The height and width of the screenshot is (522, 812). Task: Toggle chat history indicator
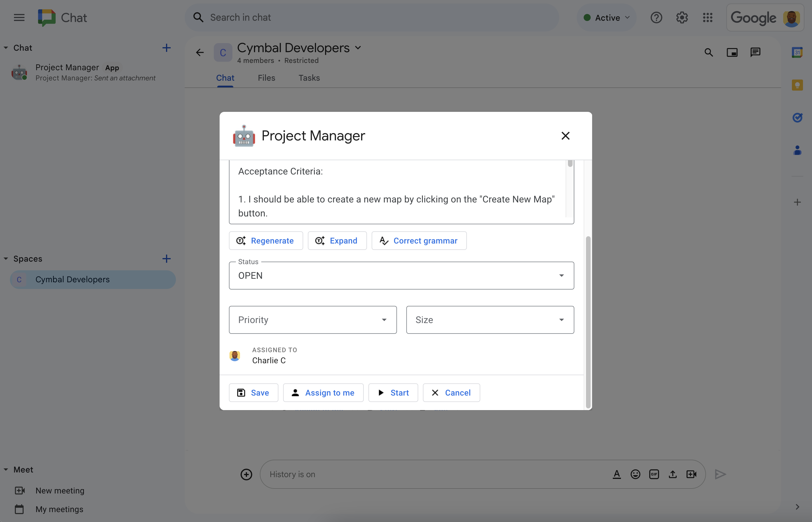(292, 474)
